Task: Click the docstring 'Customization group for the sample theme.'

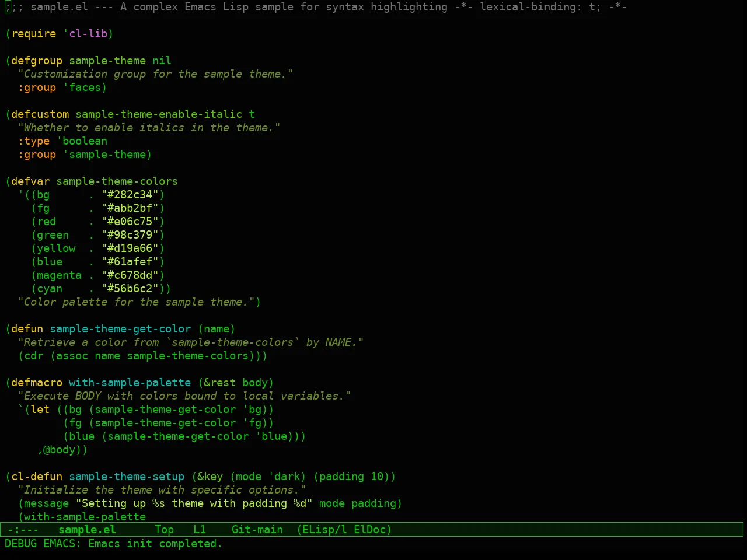Action: (x=155, y=74)
